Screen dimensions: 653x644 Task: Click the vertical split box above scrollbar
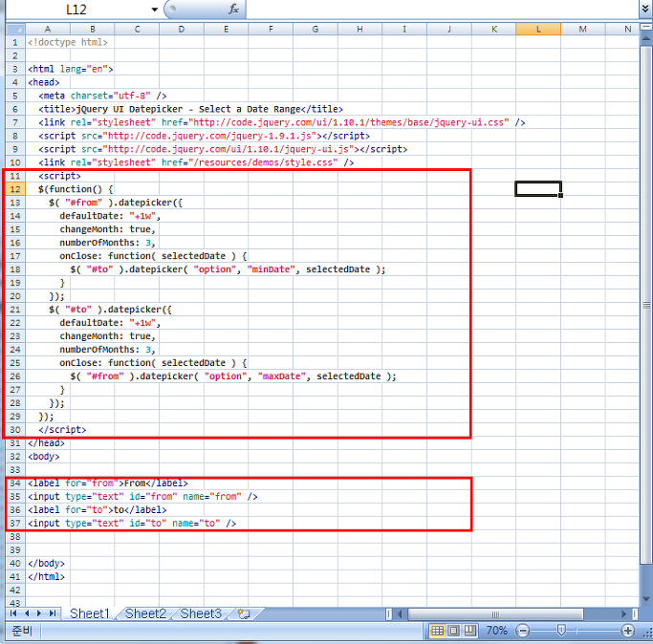point(646,27)
